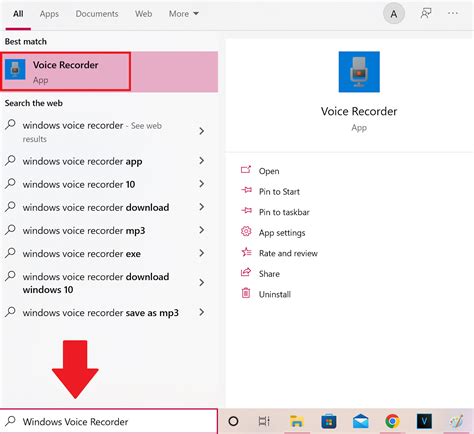Open File Explorer from the taskbar
The height and width of the screenshot is (434, 474).
point(296,421)
